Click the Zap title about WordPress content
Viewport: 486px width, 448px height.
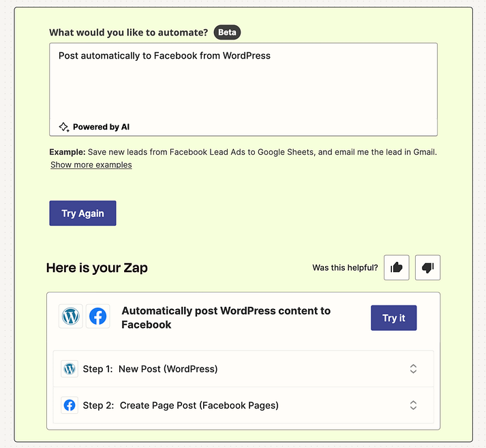226,318
